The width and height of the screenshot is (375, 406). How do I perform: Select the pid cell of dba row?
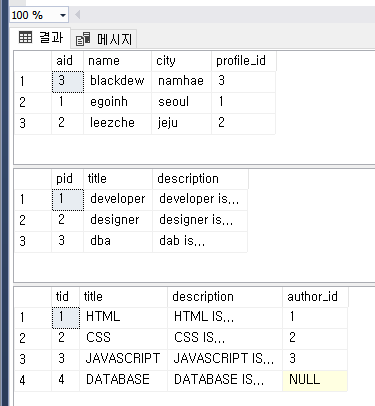point(68,241)
